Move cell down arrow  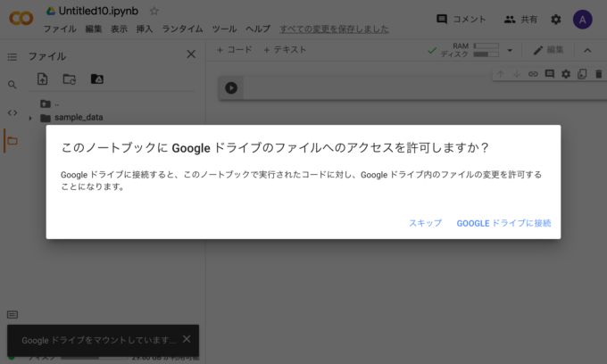click(x=517, y=74)
